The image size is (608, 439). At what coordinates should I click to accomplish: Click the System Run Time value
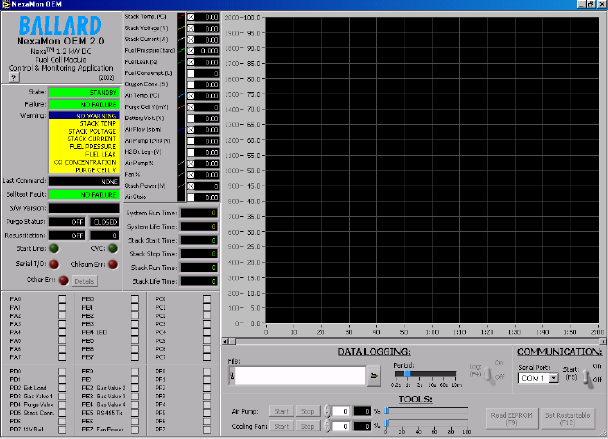199,213
